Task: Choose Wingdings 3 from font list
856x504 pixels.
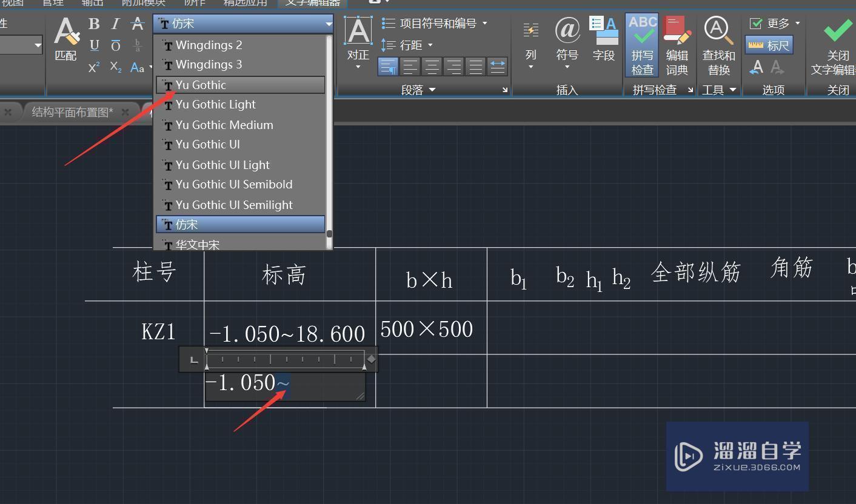Action: pyautogui.click(x=240, y=64)
